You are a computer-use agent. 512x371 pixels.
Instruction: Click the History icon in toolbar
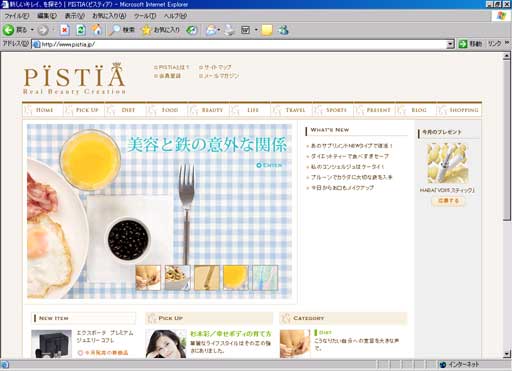point(192,30)
